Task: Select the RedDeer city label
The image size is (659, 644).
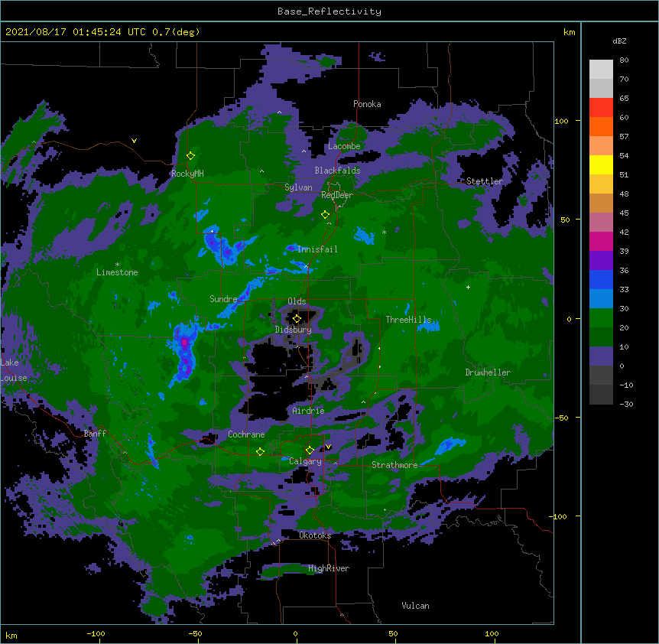Action: point(337,195)
